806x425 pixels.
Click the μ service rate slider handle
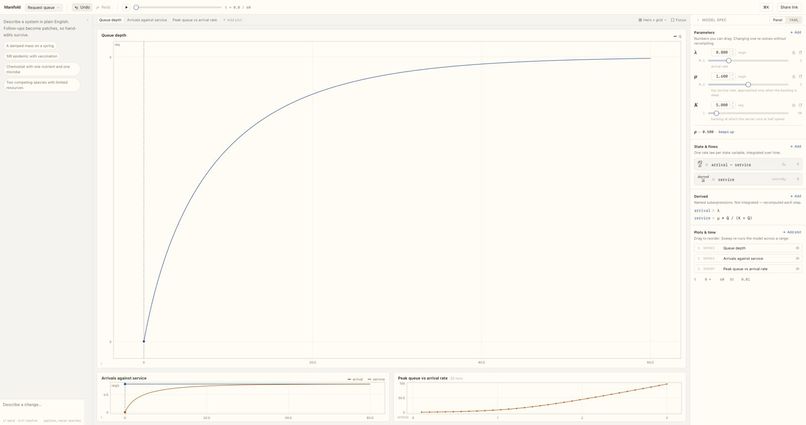click(748, 84)
